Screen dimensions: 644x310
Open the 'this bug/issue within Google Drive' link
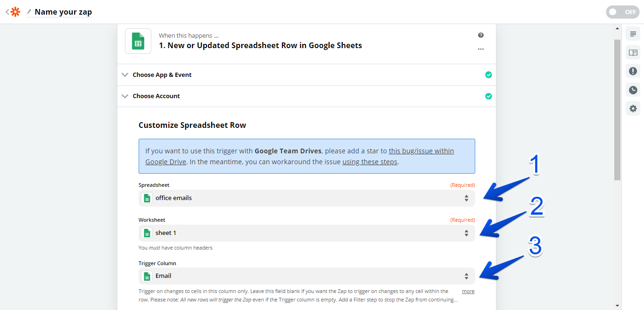click(x=421, y=151)
